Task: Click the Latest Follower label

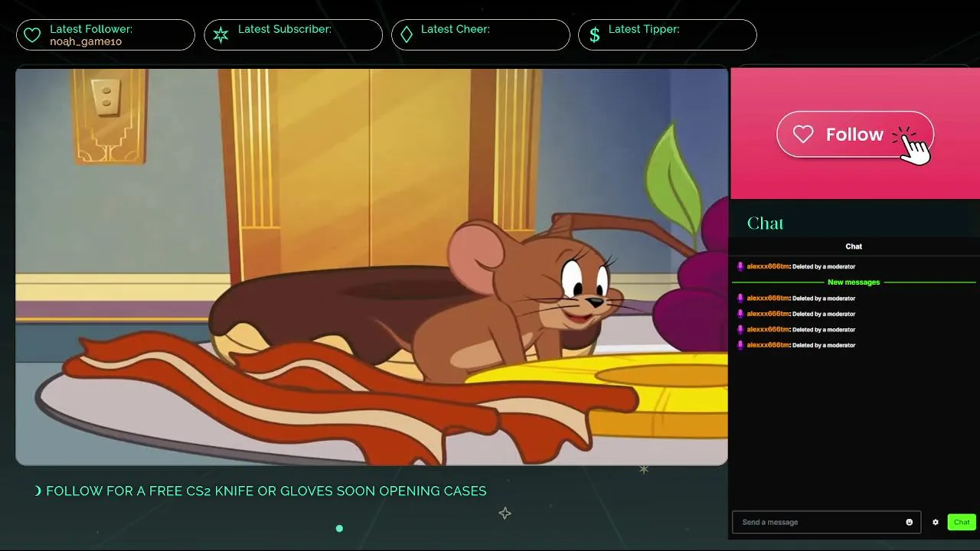Action: point(91,29)
